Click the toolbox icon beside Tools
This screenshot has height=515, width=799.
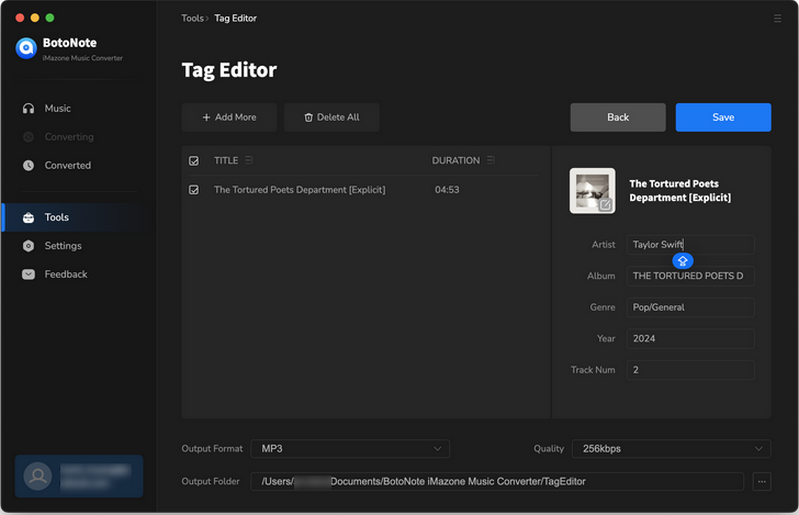[29, 218]
